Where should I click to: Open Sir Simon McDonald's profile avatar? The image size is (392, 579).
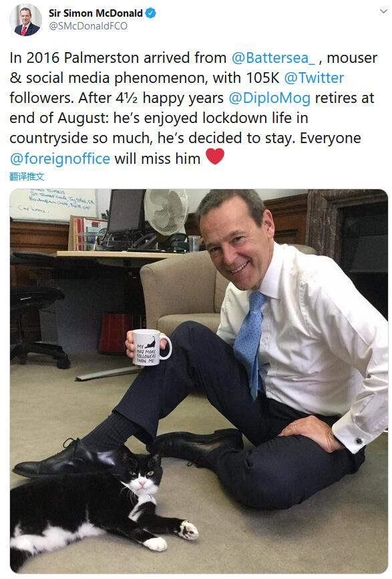(25, 19)
